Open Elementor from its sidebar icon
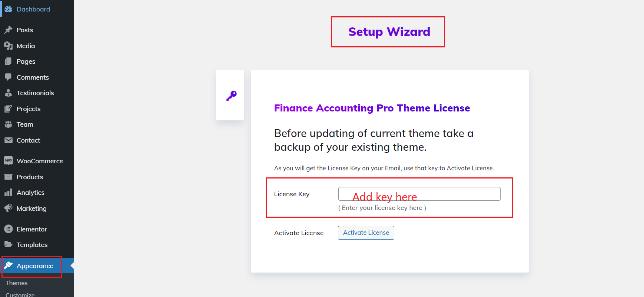This screenshot has height=297, width=644. click(x=9, y=229)
